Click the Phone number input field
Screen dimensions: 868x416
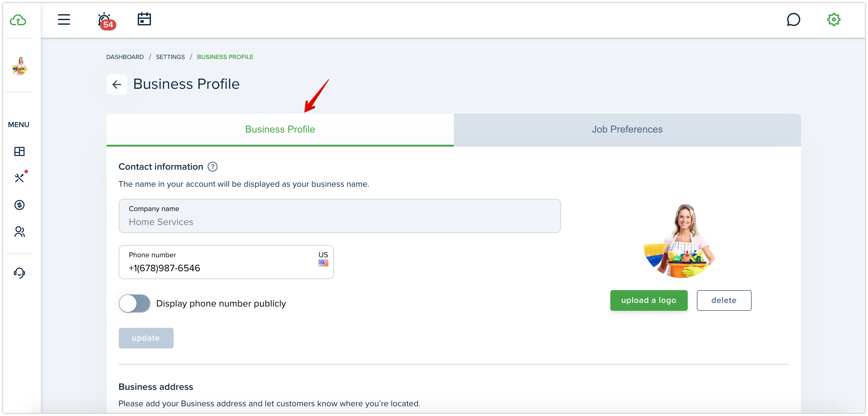(226, 262)
